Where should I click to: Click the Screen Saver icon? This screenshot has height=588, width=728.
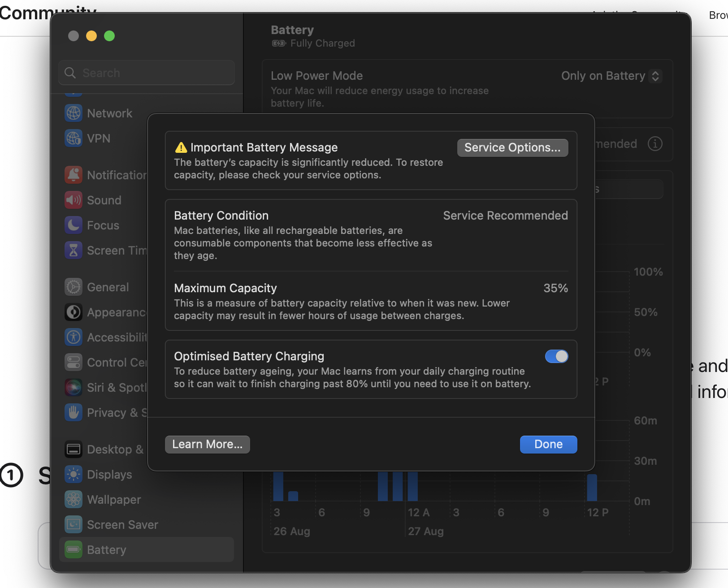click(x=74, y=524)
